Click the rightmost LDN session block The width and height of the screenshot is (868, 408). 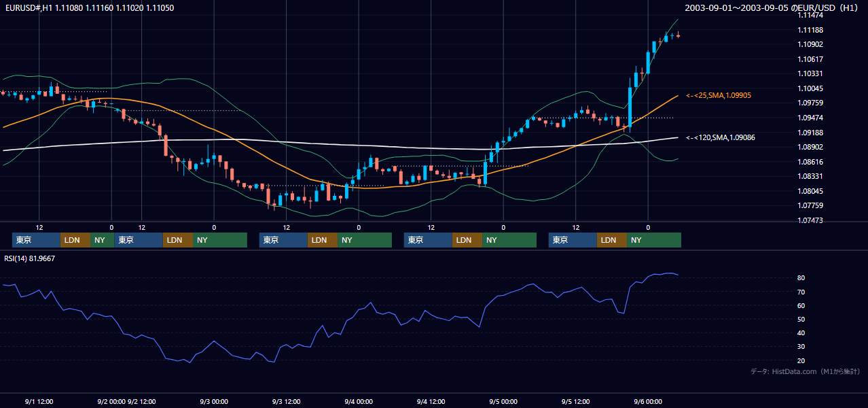click(612, 240)
